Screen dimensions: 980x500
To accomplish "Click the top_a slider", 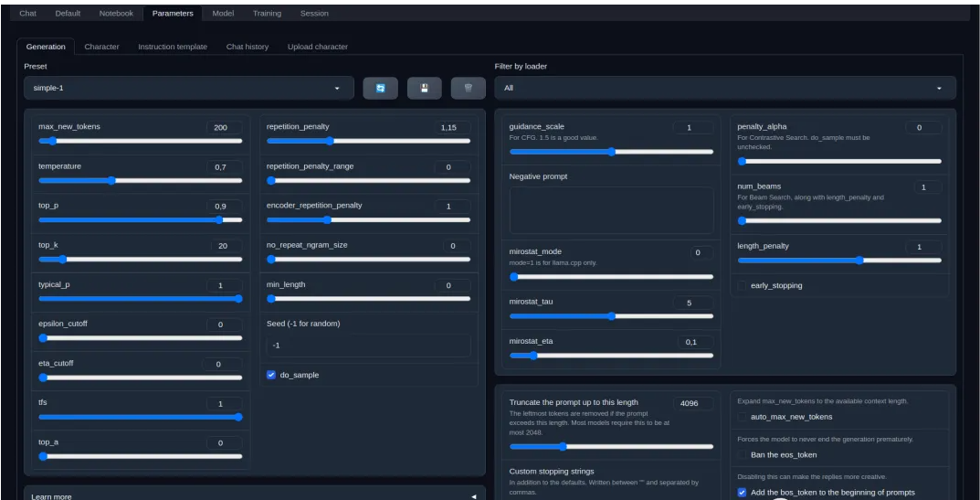I will [x=141, y=456].
